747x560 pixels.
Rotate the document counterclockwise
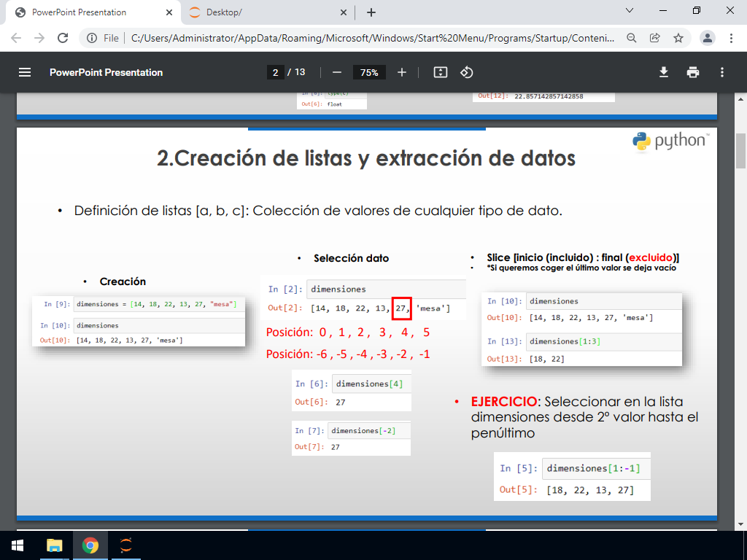466,72
